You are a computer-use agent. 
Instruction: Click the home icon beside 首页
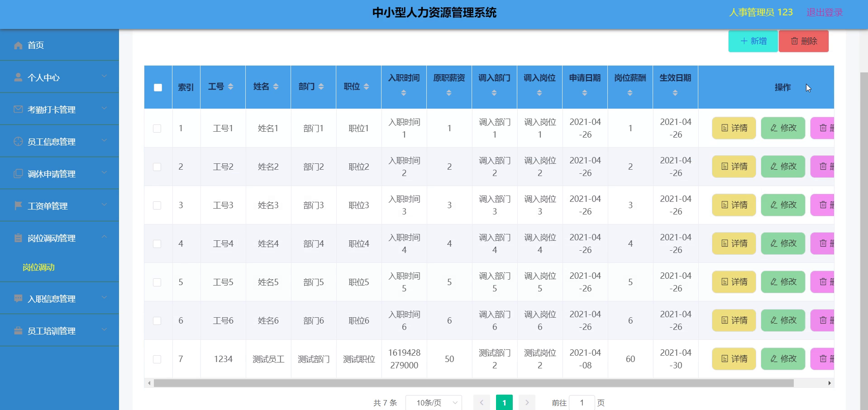click(18, 45)
